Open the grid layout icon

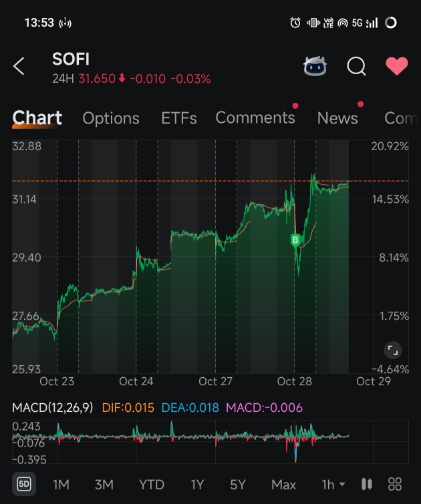(x=395, y=484)
